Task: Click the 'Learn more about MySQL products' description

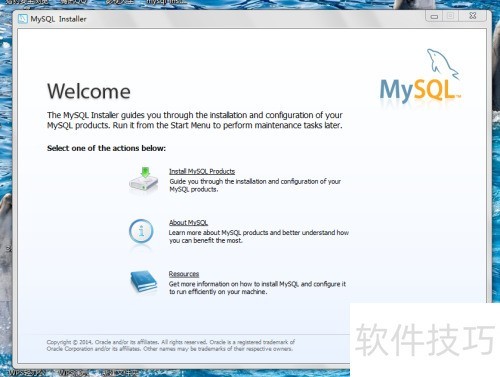Action: click(259, 236)
